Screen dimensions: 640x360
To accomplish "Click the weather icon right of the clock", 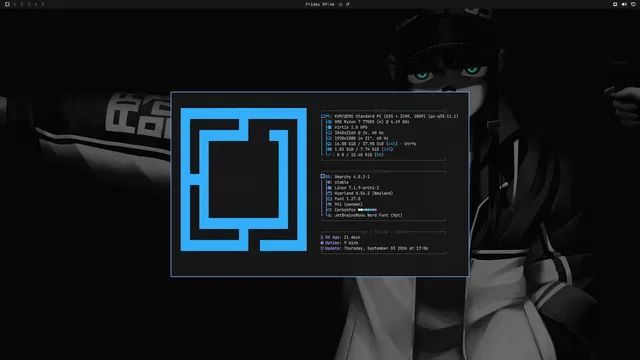I will 340,4.
